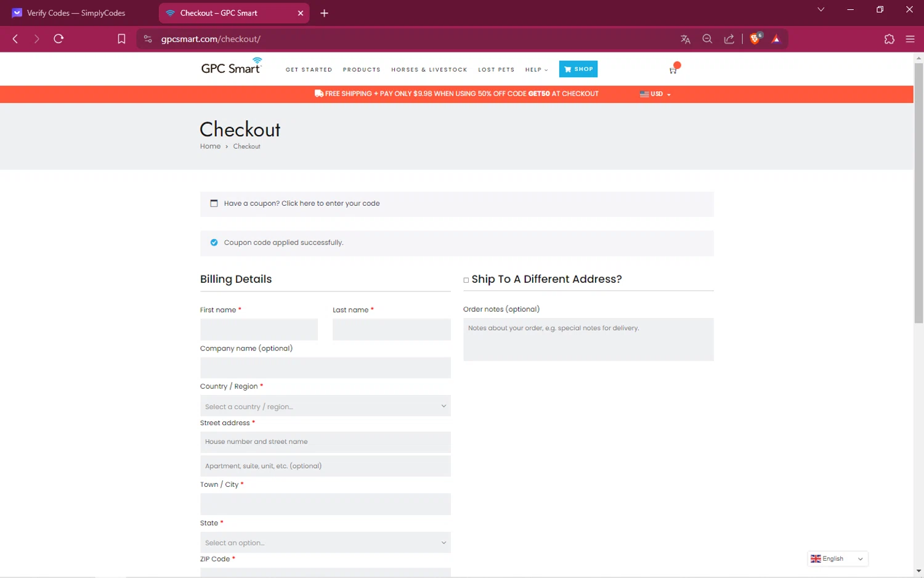Go back with the browser back arrow
924x578 pixels.
pos(15,39)
